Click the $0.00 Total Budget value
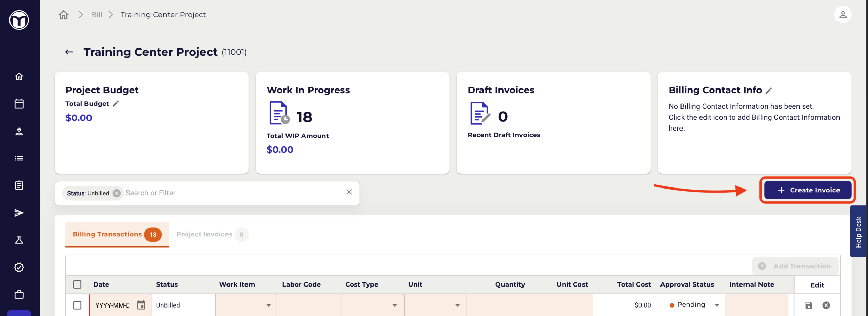868x316 pixels. tap(79, 118)
